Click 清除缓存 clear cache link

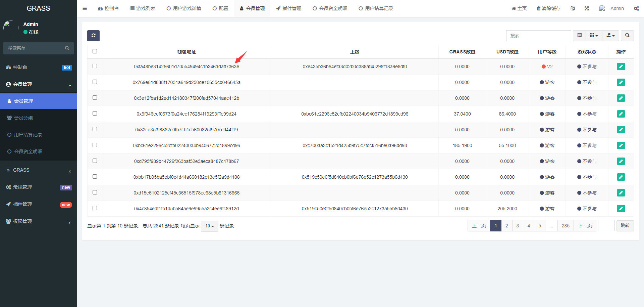pos(548,8)
